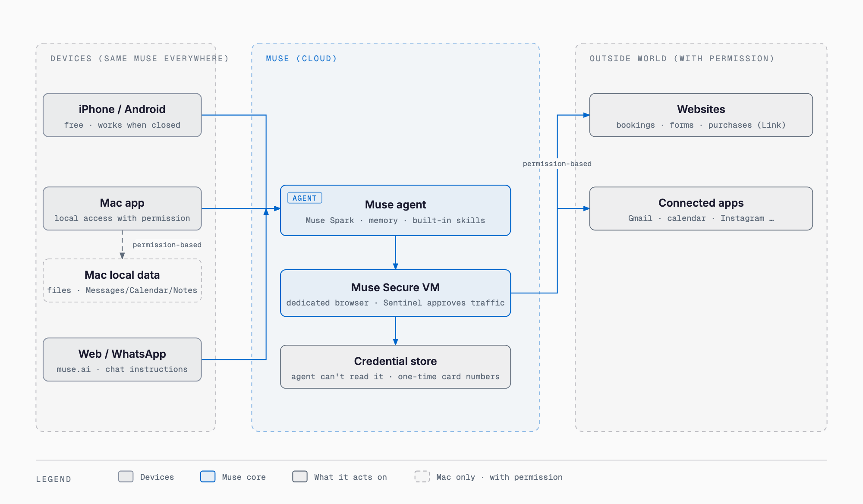Viewport: 863px width, 504px height.
Task: Click the Muse core legend swatch
Action: 208,476
